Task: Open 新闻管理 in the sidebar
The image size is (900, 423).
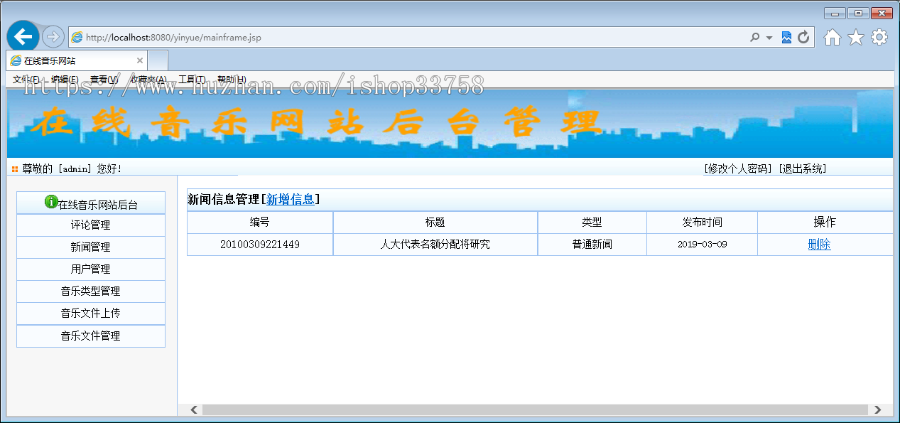Action: (91, 247)
